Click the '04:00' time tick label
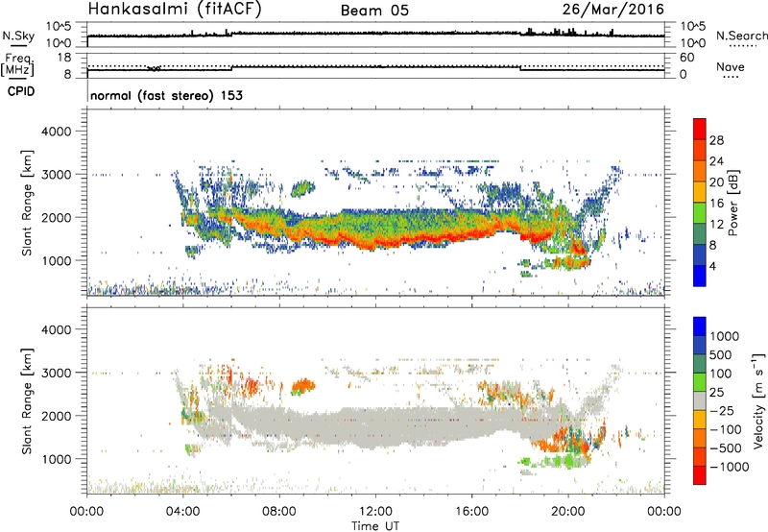Screen dimensions: 768x532 coord(183,512)
